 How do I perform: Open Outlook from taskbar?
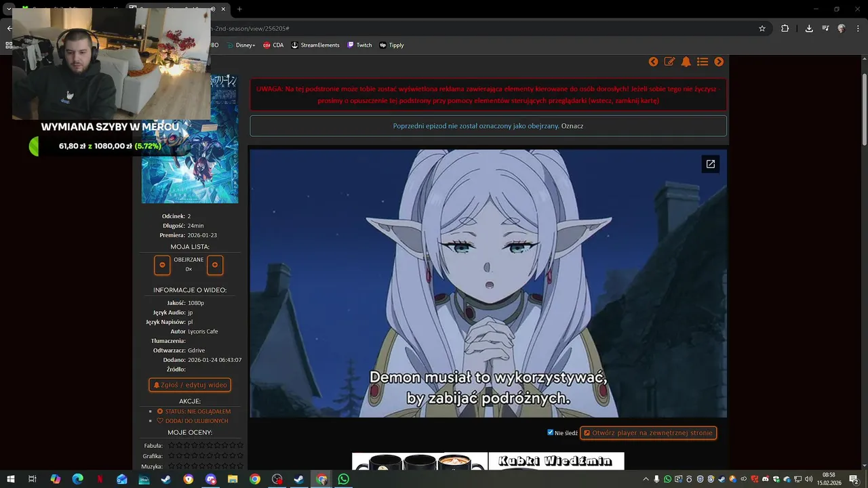[x=122, y=479]
